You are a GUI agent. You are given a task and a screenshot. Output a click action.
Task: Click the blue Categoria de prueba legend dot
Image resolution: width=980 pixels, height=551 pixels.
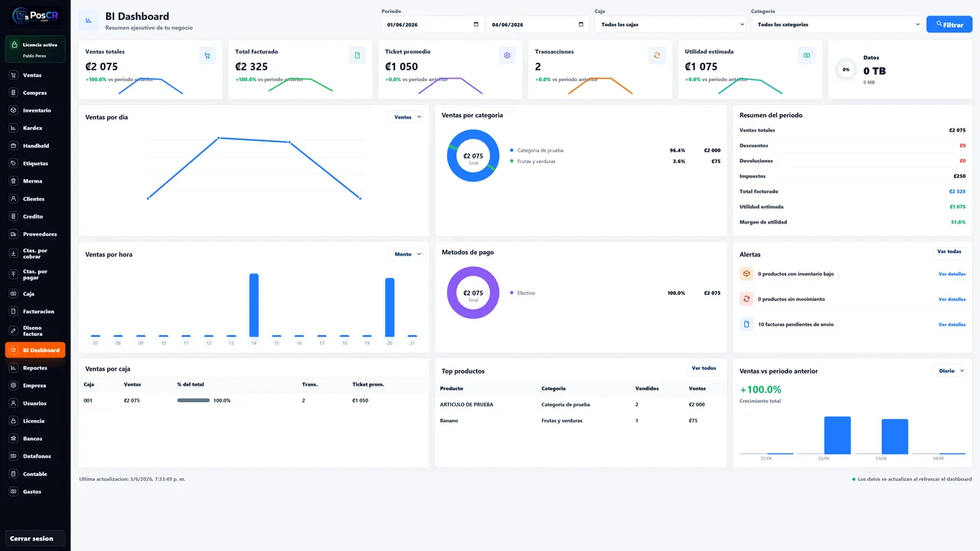[x=511, y=150]
